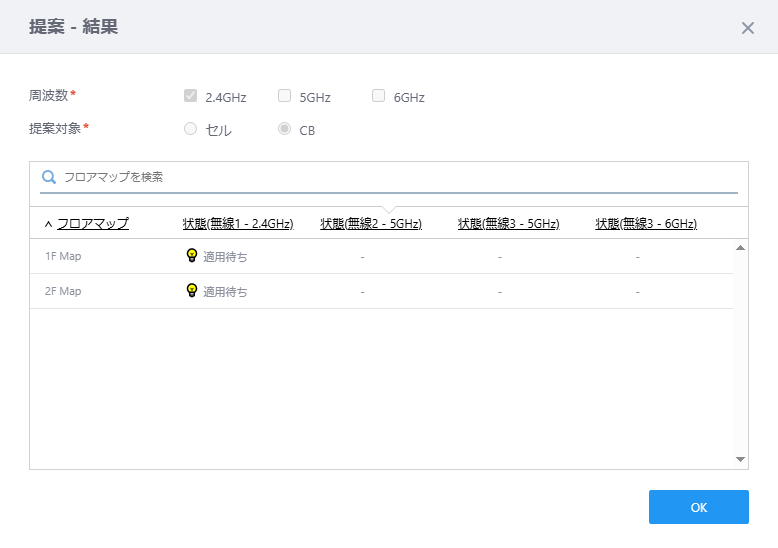This screenshot has height=548, width=778.
Task: Sort by 状態(無線2 - 5GHz) column
Action: tap(371, 224)
